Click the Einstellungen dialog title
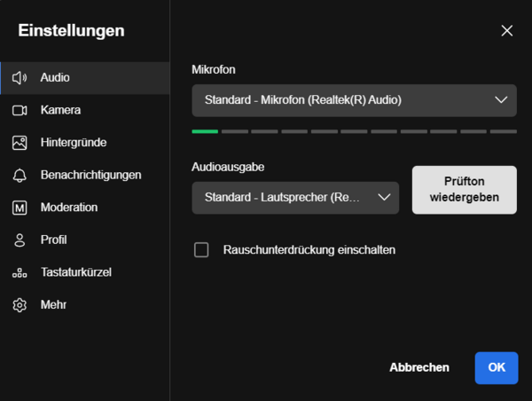The width and height of the screenshot is (532, 401). [x=71, y=31]
